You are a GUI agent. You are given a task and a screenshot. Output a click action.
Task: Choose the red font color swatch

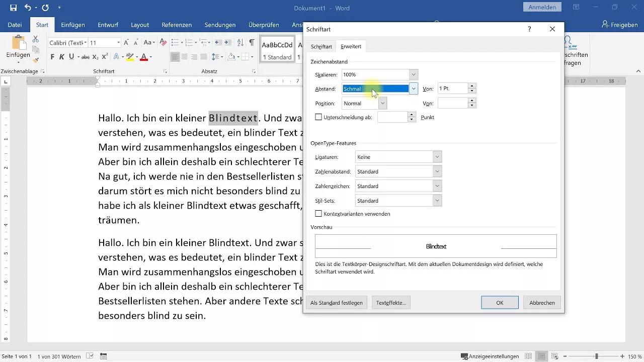(144, 56)
